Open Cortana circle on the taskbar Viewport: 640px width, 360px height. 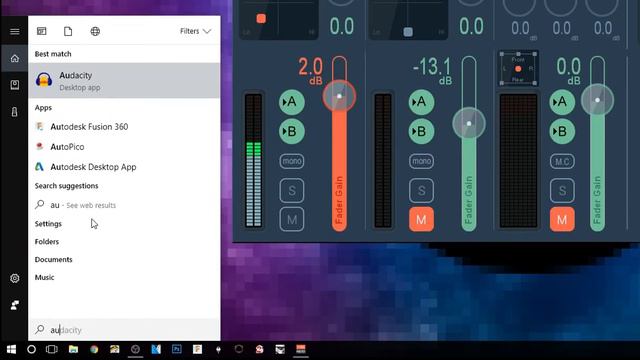31,349
